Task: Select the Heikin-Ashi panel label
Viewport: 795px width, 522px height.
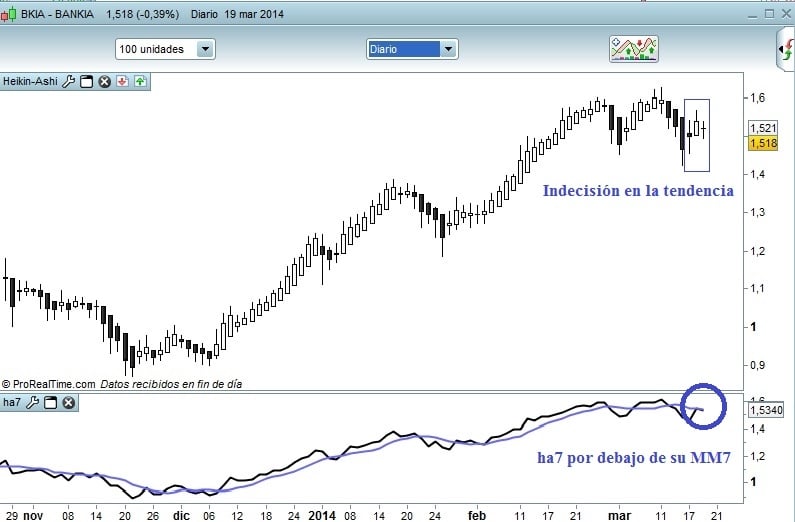Action: coord(30,81)
